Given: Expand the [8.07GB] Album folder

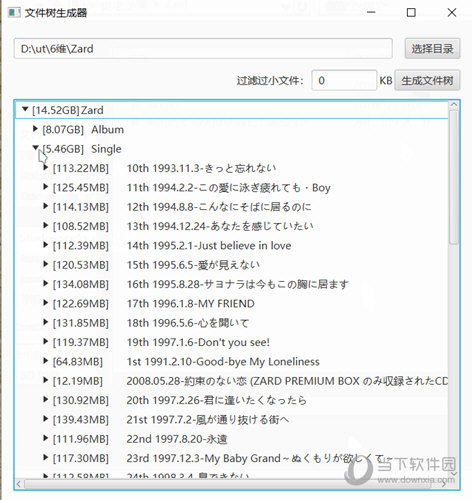Looking at the screenshot, I should [x=35, y=129].
